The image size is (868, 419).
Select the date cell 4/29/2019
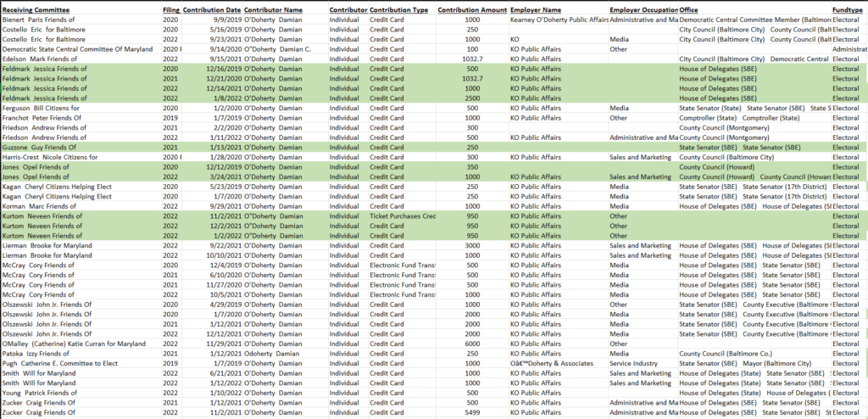pyautogui.click(x=226, y=304)
